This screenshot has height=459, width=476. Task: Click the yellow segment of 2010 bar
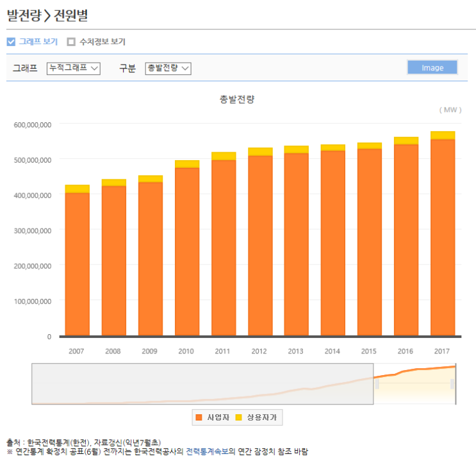[187, 164]
